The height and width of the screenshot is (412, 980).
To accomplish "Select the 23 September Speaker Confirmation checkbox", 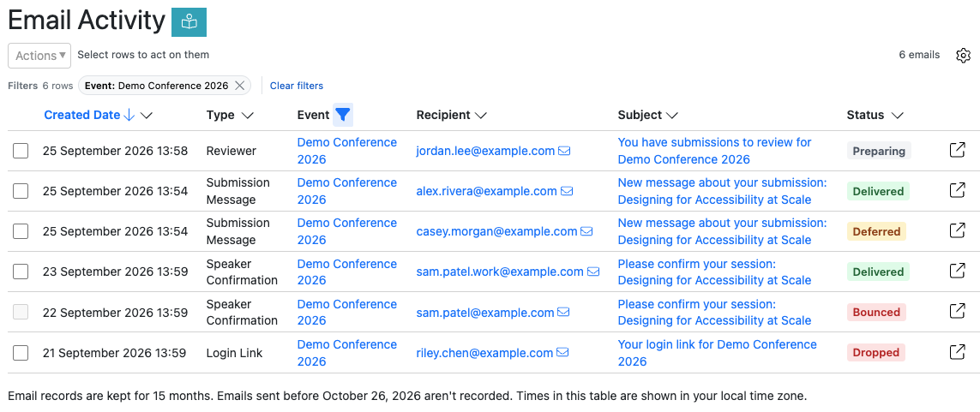I will [x=21, y=272].
